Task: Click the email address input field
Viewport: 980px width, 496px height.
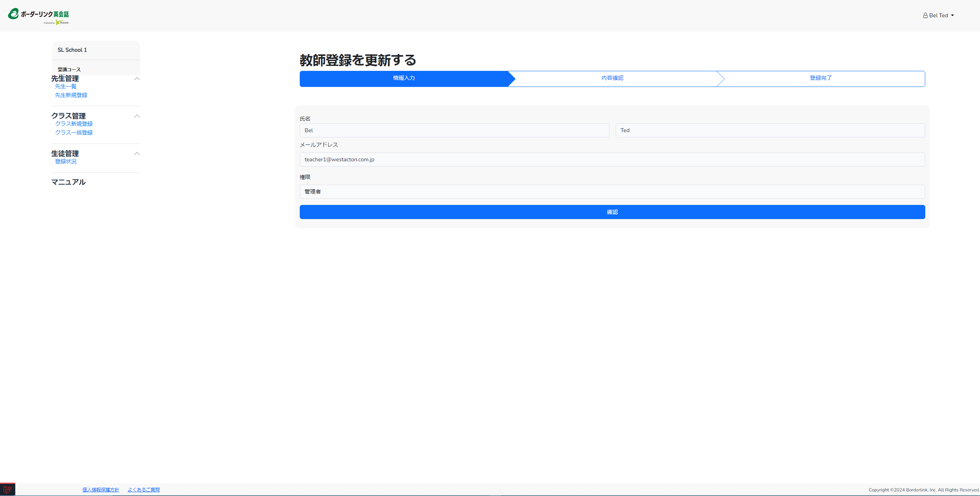Action: click(x=612, y=160)
